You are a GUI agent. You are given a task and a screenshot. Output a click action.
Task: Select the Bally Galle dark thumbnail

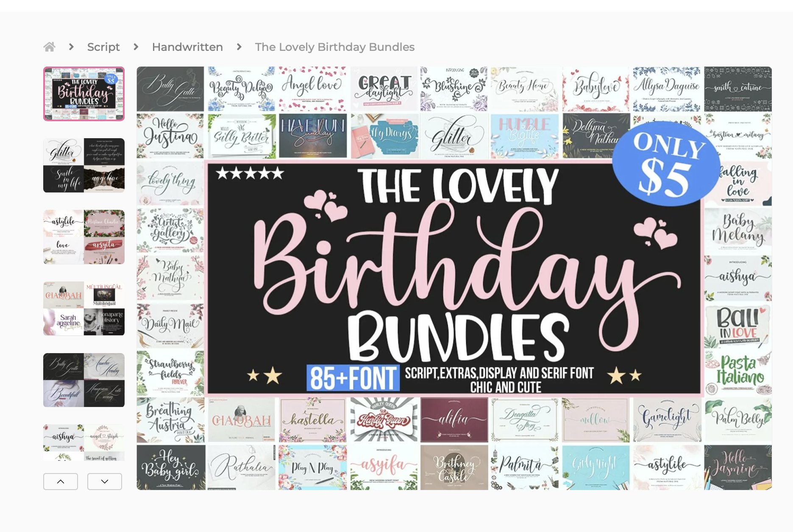84,380
